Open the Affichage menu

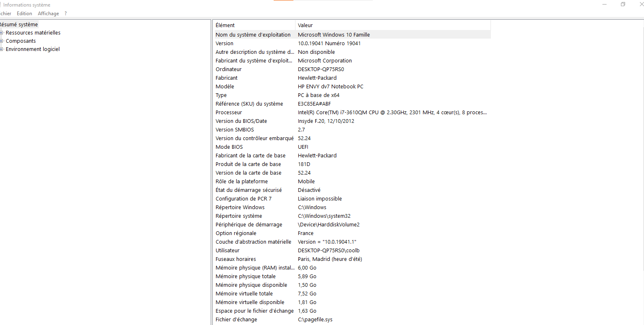[x=49, y=14]
